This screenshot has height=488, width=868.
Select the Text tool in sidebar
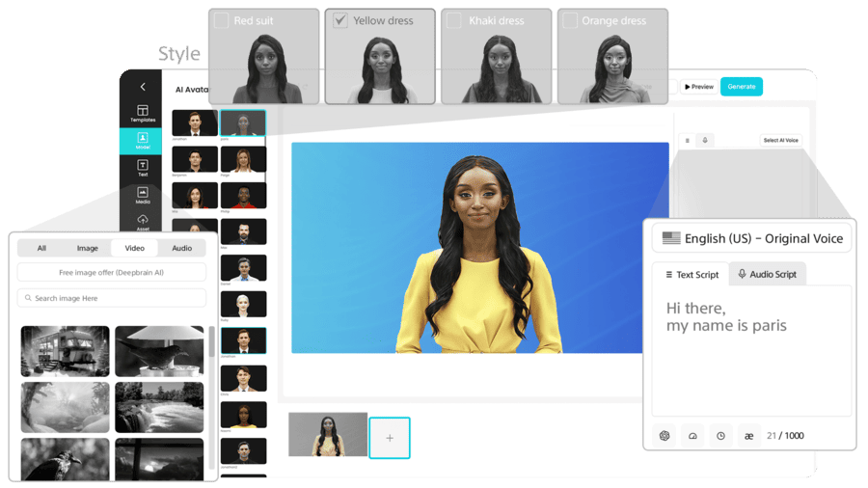[142, 169]
